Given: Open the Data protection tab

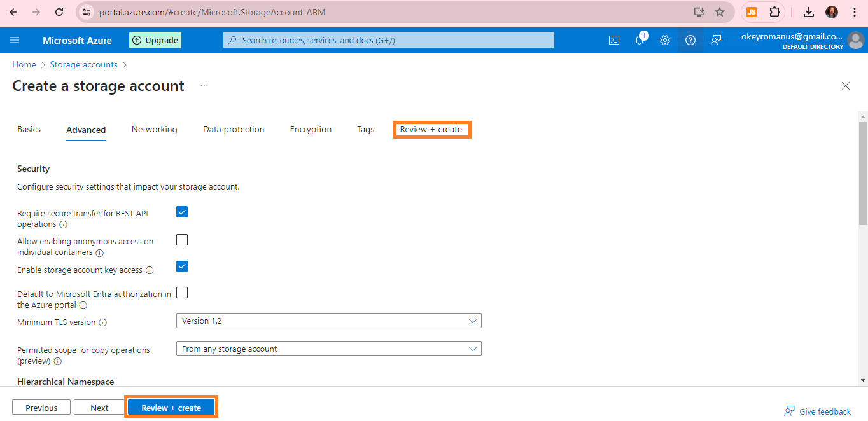Looking at the screenshot, I should coord(234,129).
